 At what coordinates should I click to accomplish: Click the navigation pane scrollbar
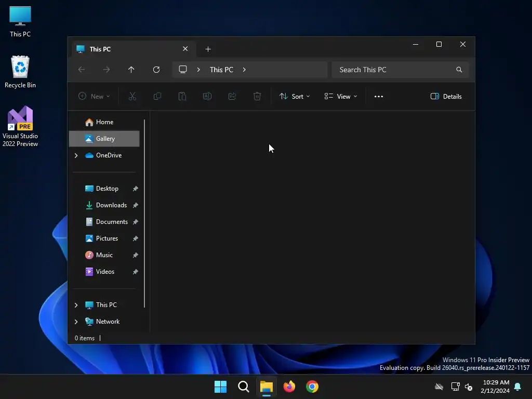pyautogui.click(x=144, y=214)
